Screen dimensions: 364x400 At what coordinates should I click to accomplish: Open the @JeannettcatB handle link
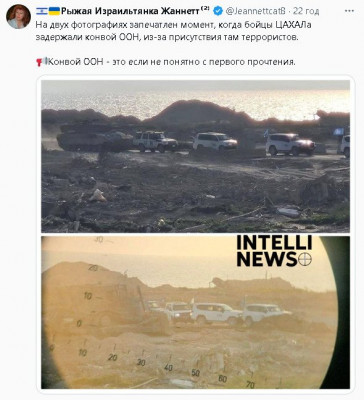(255, 11)
